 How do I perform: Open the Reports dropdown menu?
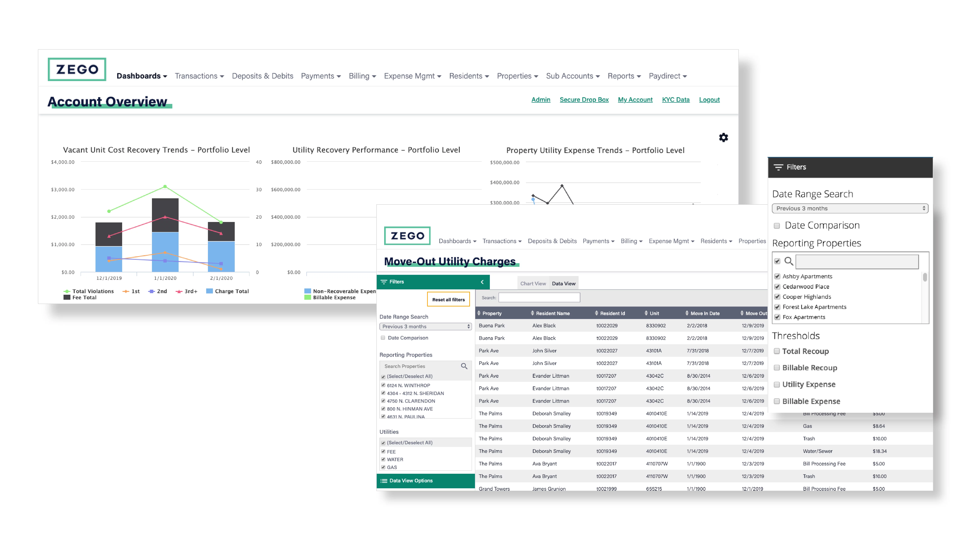tap(624, 76)
